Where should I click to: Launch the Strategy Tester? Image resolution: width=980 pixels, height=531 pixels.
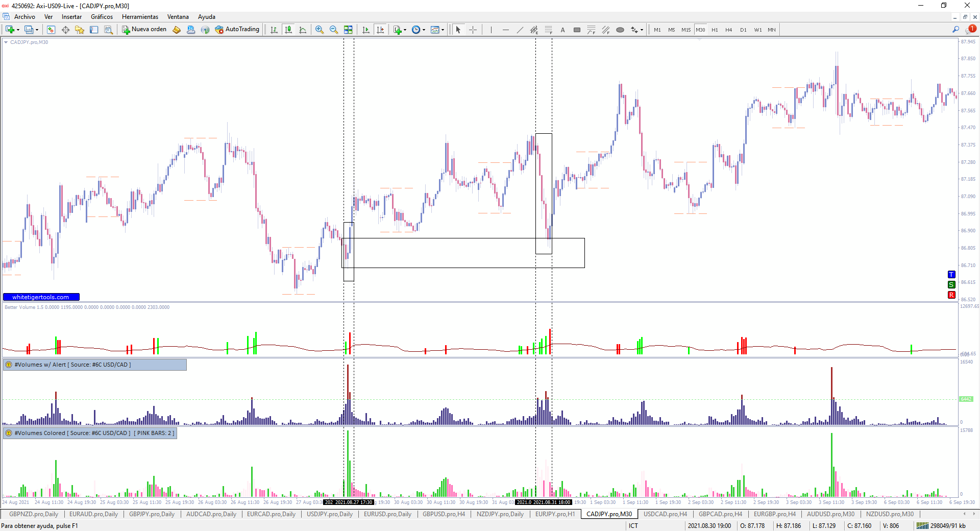(x=108, y=30)
